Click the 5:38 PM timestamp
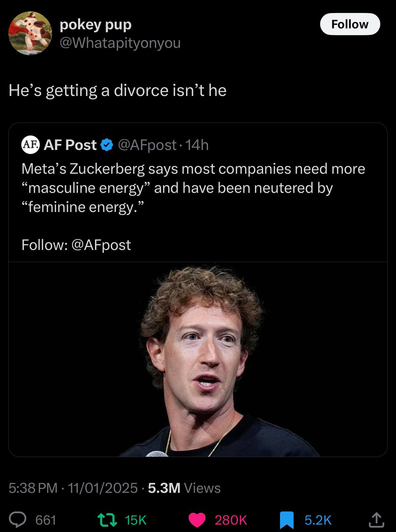This screenshot has height=532, width=396. pyautogui.click(x=33, y=488)
